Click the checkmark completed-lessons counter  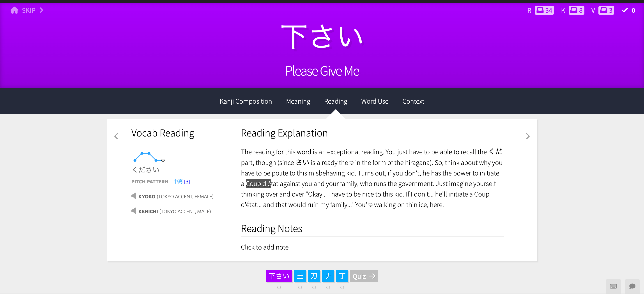628,10
